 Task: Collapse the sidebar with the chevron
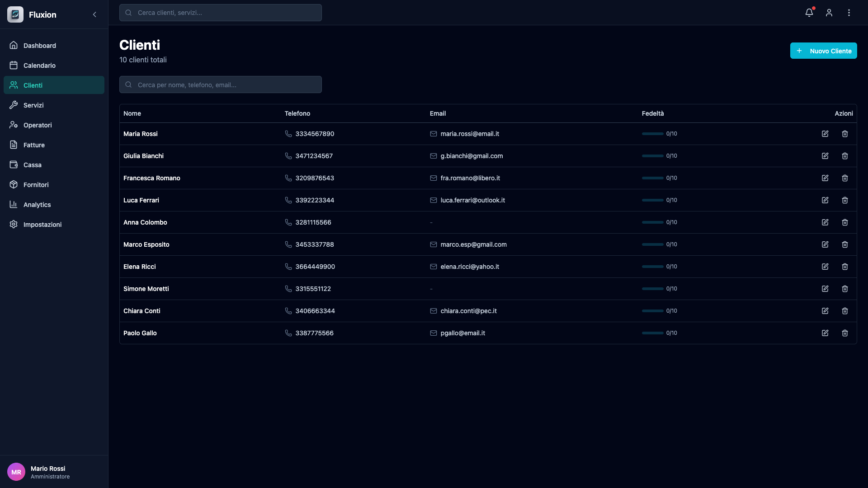tap(94, 14)
